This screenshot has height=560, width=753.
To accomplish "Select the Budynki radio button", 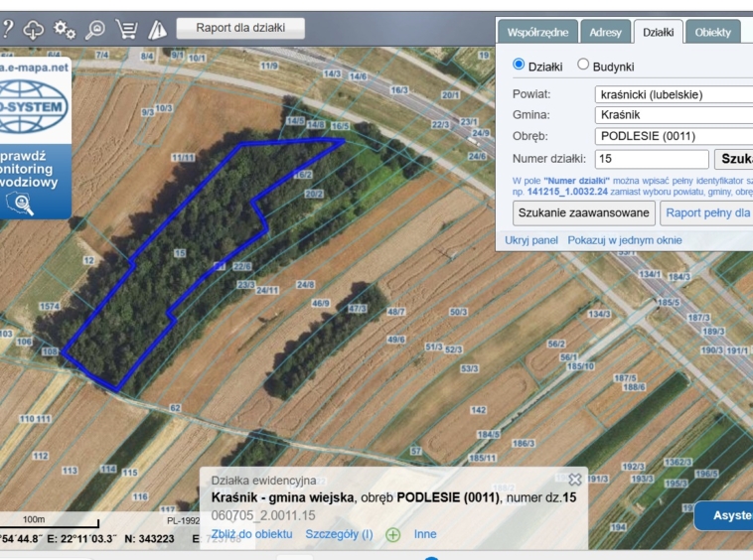I will pyautogui.click(x=582, y=64).
